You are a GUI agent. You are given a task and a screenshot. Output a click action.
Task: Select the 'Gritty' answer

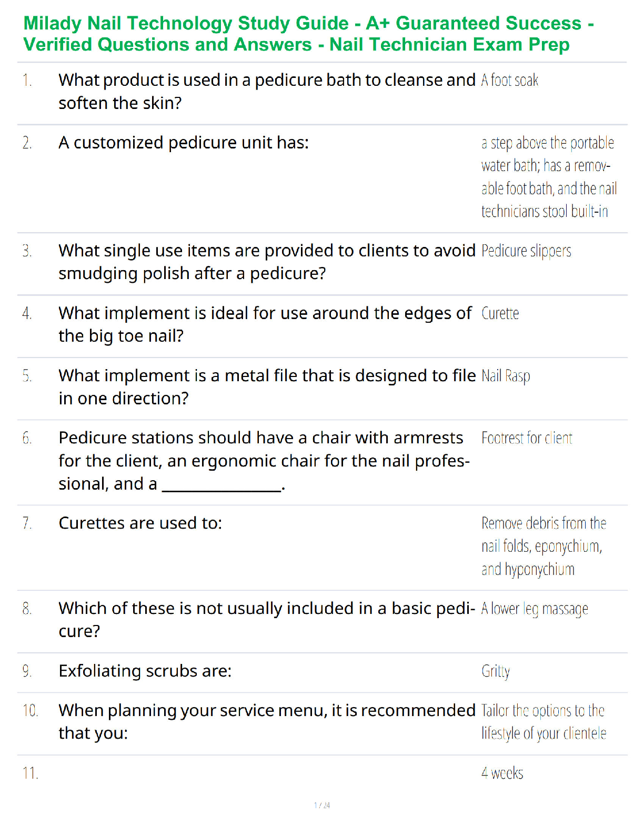pos(496,671)
